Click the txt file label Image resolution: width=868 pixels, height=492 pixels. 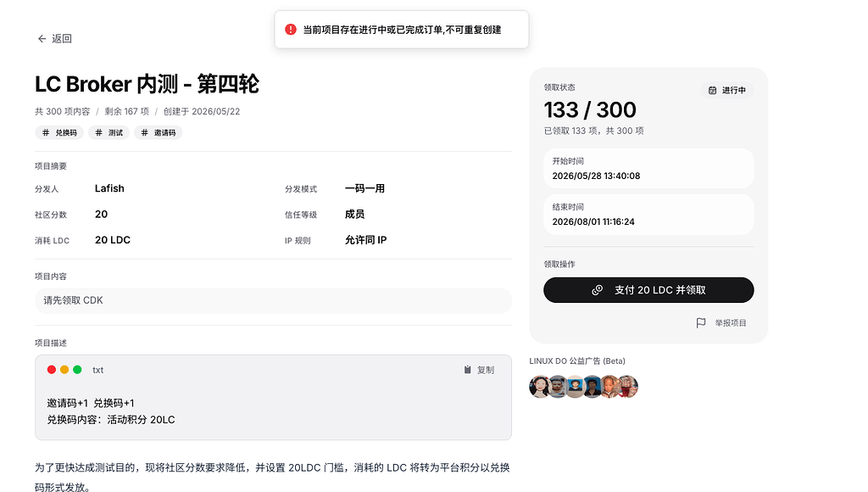(x=98, y=370)
